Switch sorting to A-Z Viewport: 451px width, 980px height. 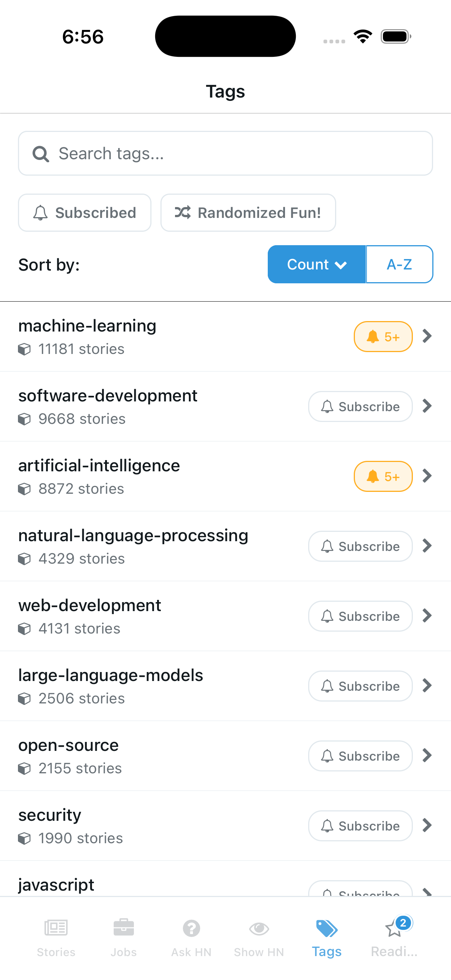point(399,264)
